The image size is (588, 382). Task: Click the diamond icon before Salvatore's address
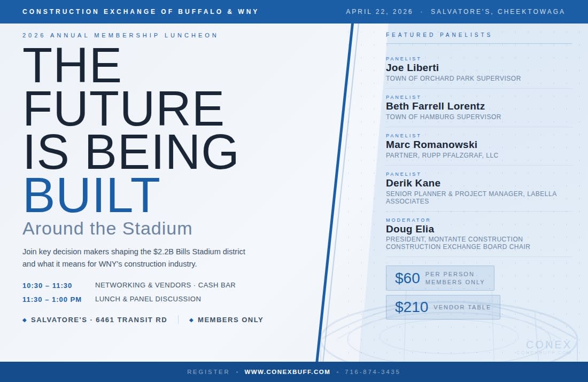coord(25,320)
